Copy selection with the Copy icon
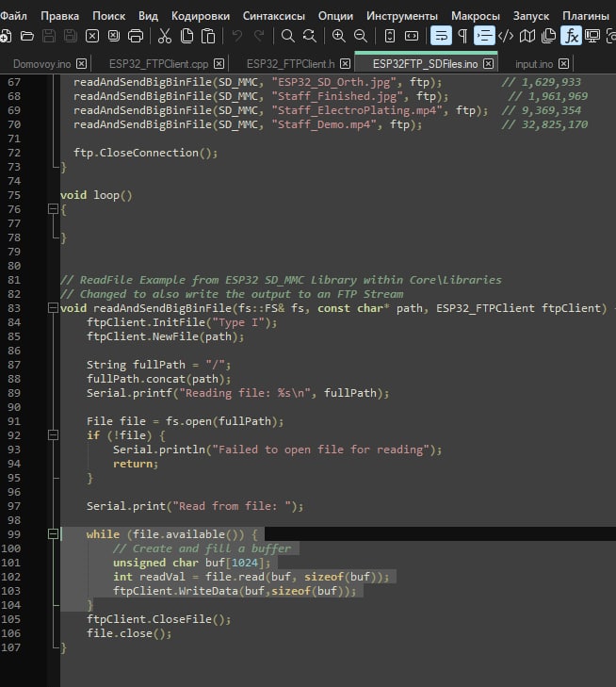The image size is (616, 687). point(186,36)
